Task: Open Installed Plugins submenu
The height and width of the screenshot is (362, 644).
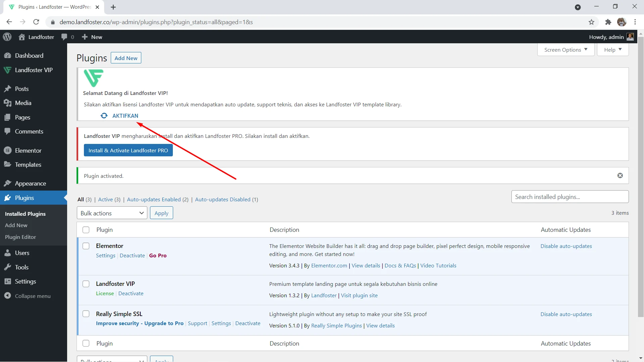Action: [x=25, y=214]
